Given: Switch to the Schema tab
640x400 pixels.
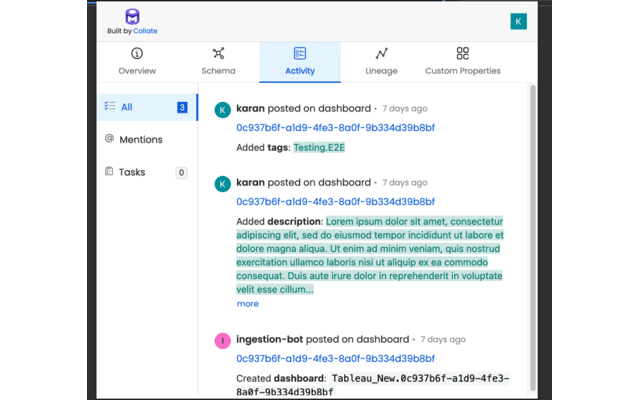Looking at the screenshot, I should pos(218,62).
